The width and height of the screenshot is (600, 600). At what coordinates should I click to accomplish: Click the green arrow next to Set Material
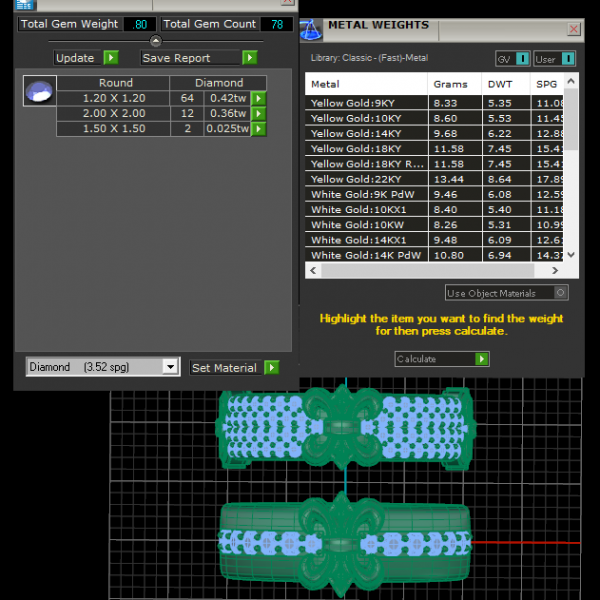(271, 368)
